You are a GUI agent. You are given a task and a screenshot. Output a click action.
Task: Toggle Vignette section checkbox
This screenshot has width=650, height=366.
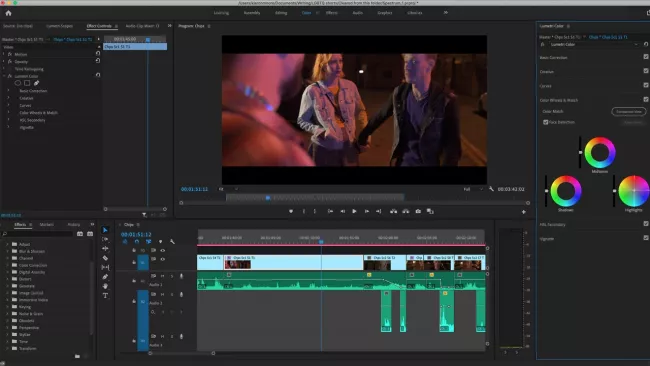point(646,238)
